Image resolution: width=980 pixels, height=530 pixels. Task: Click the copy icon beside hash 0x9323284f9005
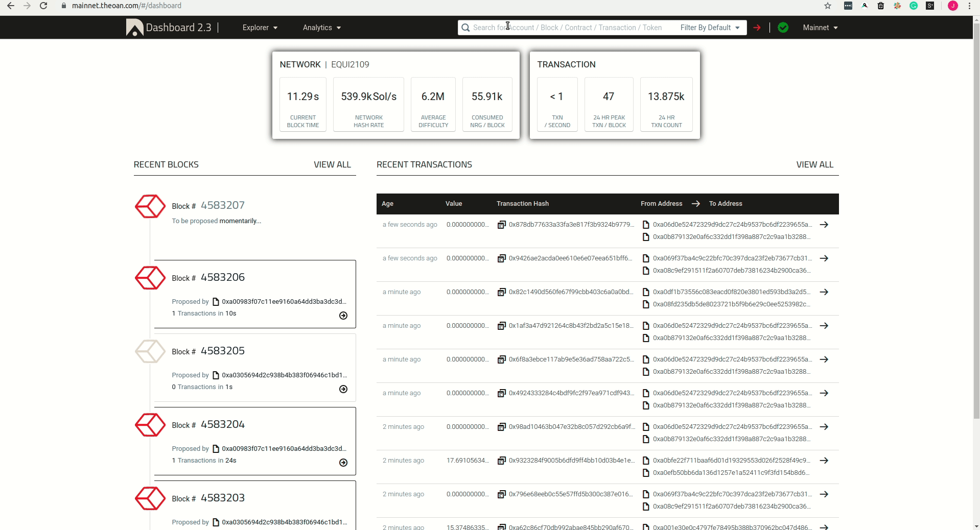502,461
